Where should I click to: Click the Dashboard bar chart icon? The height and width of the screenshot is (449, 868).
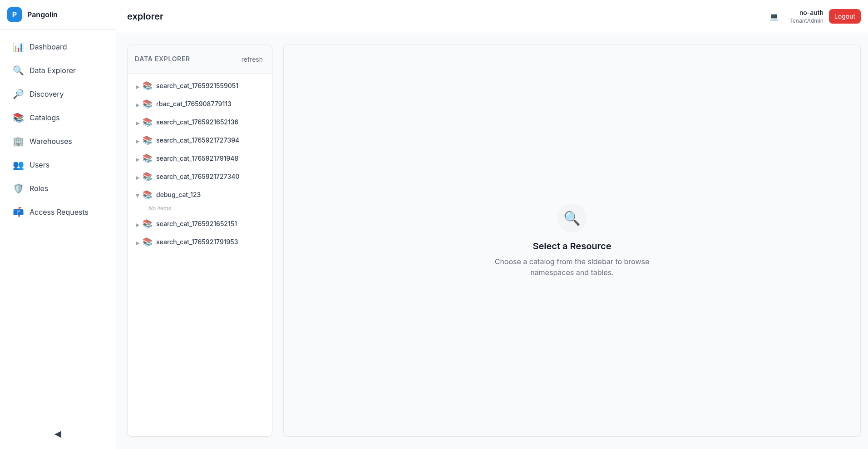coord(18,47)
